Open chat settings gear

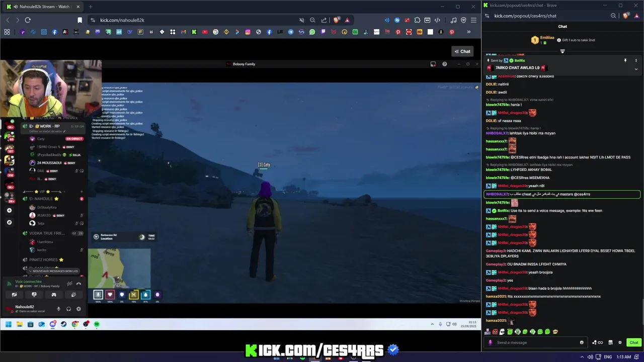620,343
